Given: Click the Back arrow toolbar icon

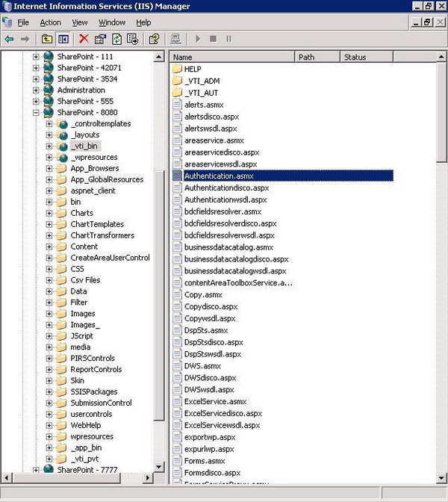Looking at the screenshot, I should [x=9, y=39].
